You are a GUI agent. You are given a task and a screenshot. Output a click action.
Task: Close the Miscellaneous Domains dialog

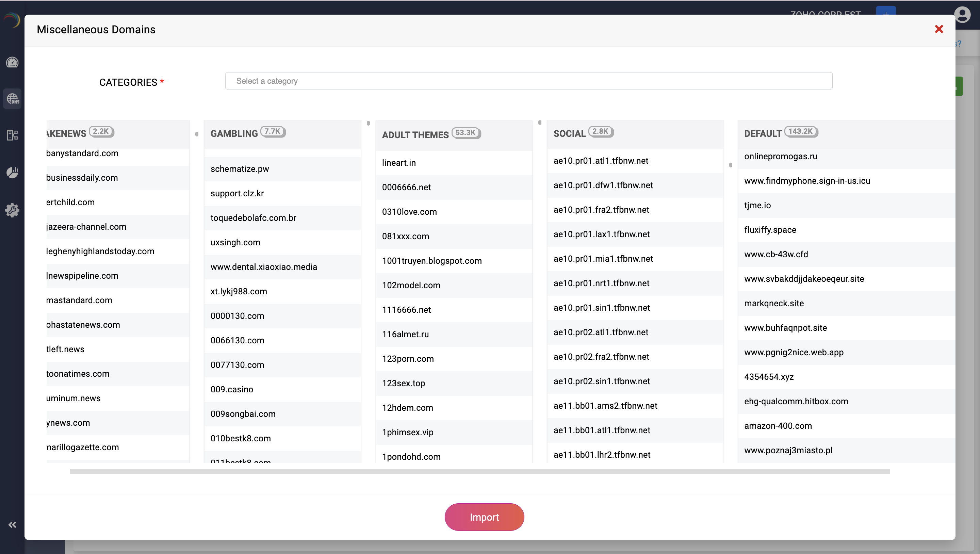pyautogui.click(x=939, y=29)
